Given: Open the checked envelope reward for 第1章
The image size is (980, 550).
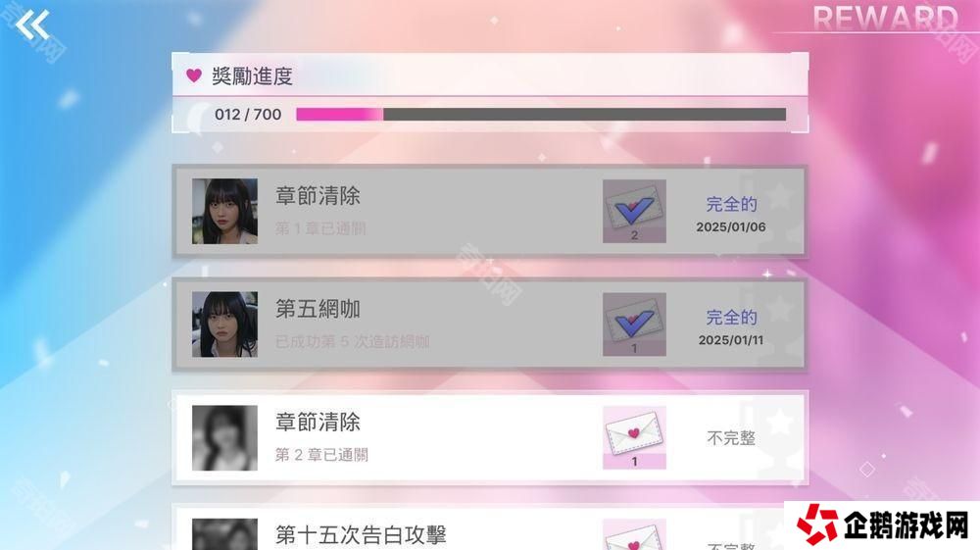Looking at the screenshot, I should [634, 211].
